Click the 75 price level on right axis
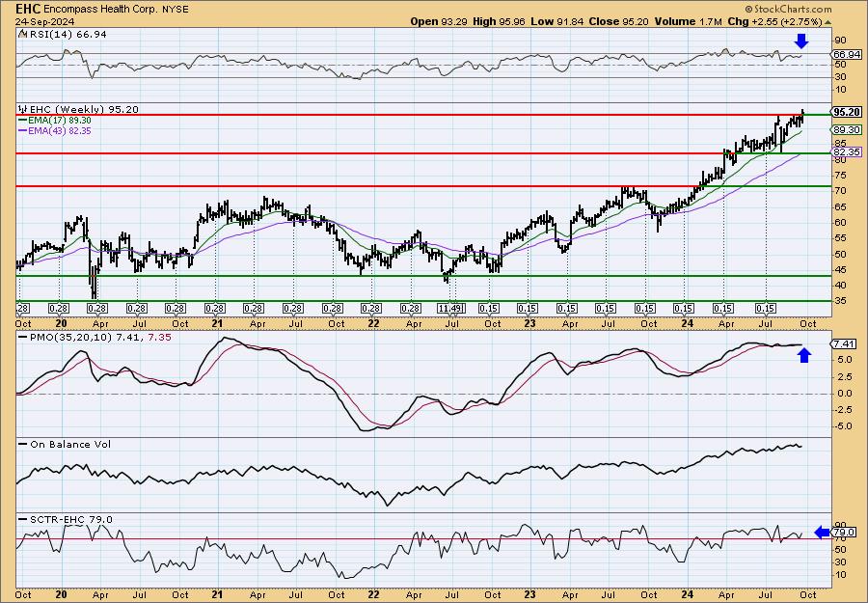 [x=840, y=176]
